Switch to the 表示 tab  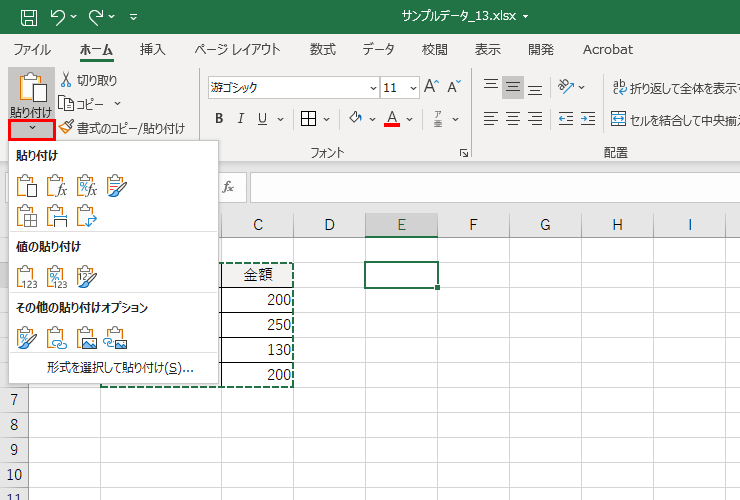488,50
